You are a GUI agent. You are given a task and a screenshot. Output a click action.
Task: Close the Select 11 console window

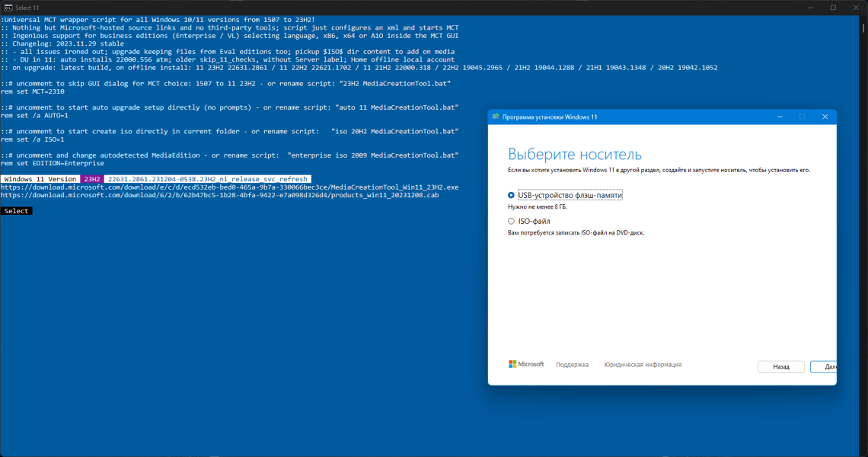856,8
